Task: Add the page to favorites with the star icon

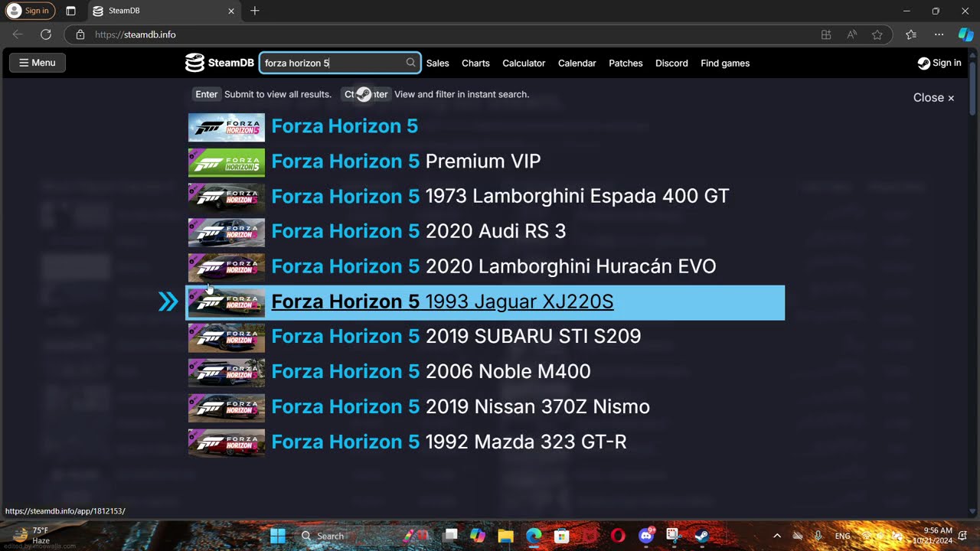Action: [877, 34]
